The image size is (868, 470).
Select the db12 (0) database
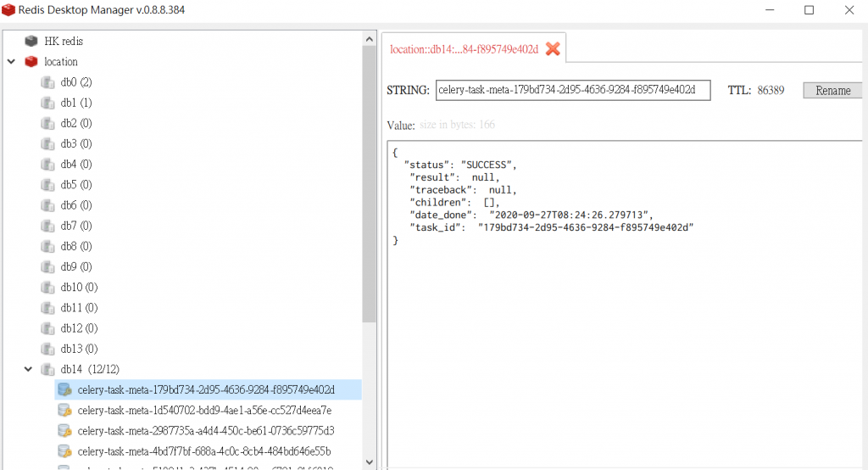(79, 328)
